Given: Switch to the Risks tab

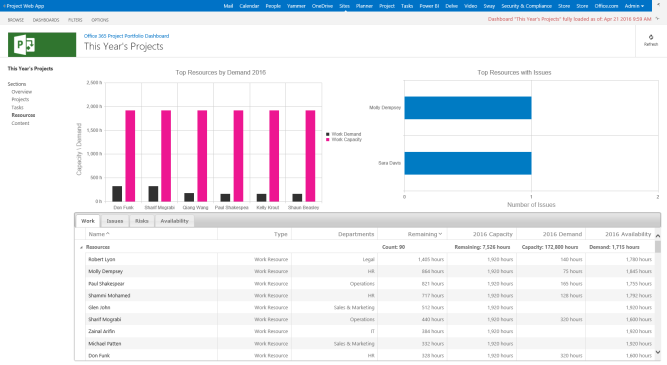Looking at the screenshot, I should [142, 221].
